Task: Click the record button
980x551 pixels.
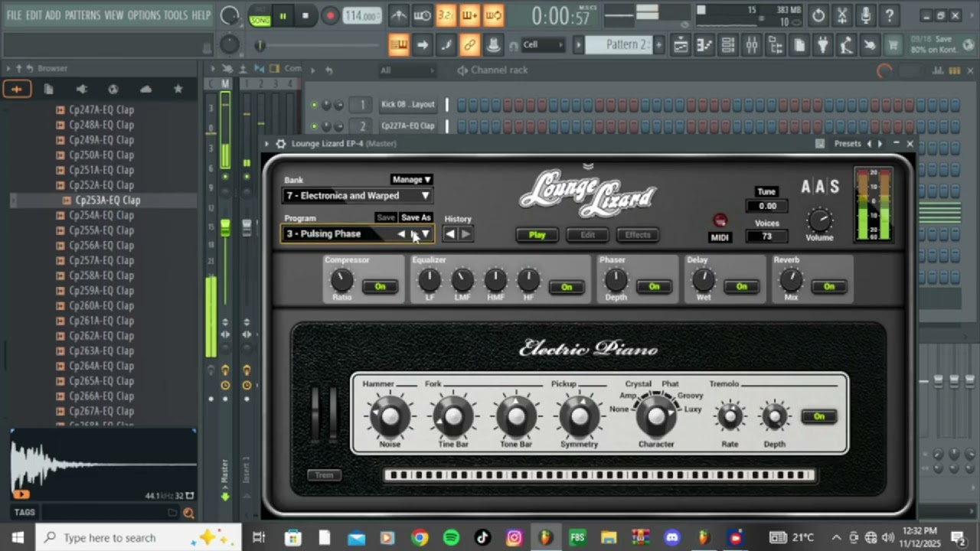Action: 330,16
